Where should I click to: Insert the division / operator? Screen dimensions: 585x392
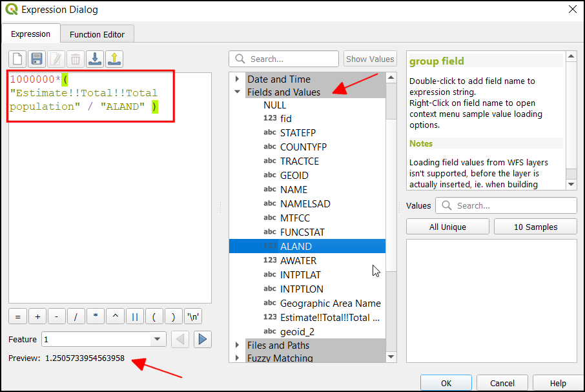(76, 316)
